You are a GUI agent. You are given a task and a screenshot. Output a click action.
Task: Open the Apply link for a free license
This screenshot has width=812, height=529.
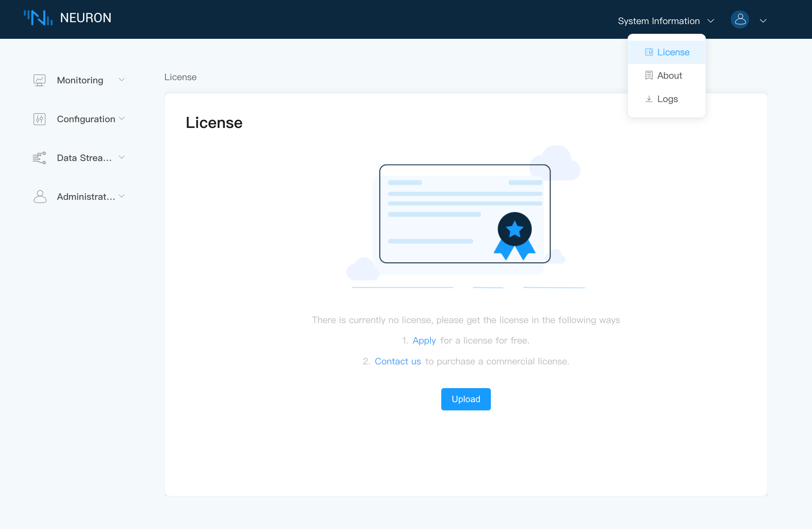pyautogui.click(x=424, y=340)
